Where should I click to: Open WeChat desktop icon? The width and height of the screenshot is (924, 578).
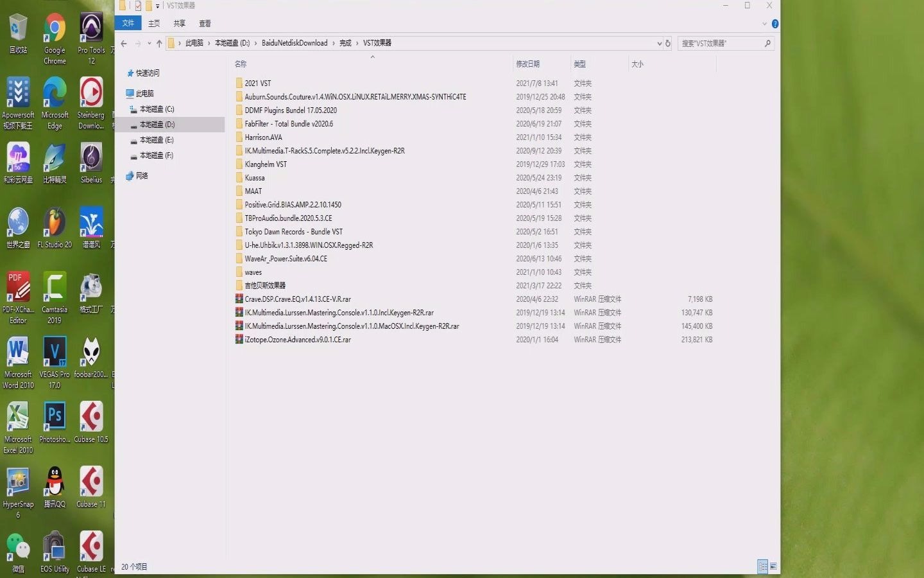(x=18, y=552)
